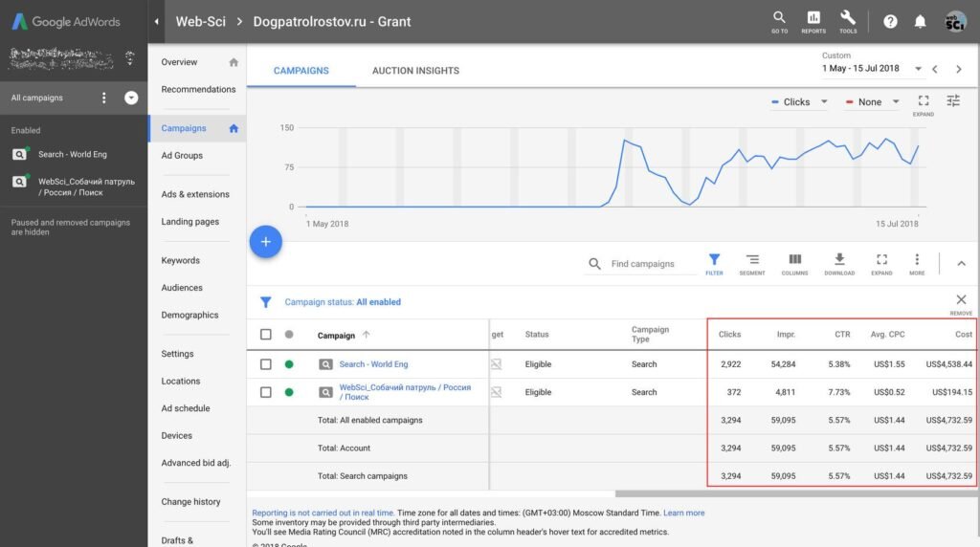980x547 pixels.
Task: Switch to the Auction Insights tab
Action: [415, 71]
